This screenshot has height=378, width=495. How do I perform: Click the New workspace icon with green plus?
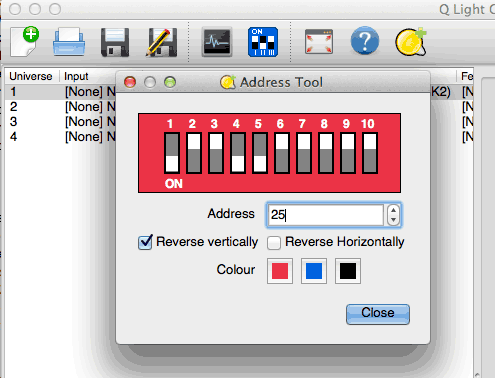click(24, 42)
